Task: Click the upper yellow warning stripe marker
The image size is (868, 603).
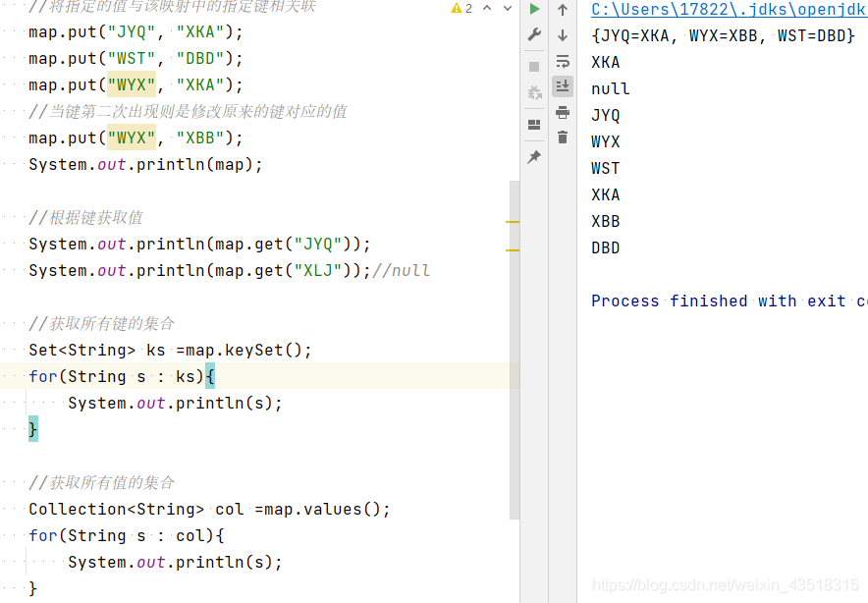Action: (x=513, y=222)
